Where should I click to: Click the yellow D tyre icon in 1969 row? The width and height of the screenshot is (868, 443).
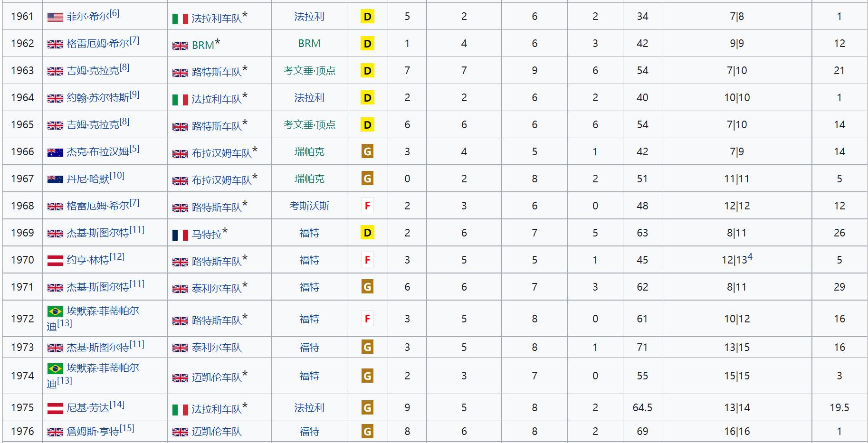(x=367, y=233)
